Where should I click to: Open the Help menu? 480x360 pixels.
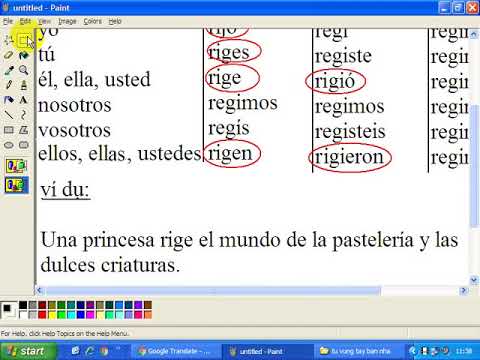(x=115, y=21)
